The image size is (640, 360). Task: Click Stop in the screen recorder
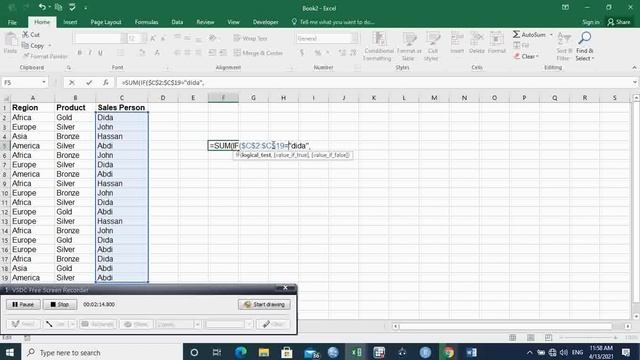[x=60, y=304]
